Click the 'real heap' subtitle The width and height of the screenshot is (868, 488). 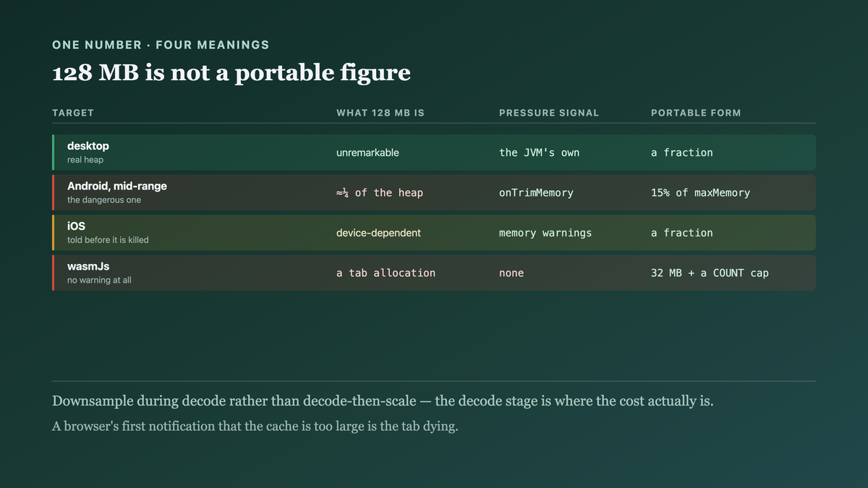click(85, 160)
